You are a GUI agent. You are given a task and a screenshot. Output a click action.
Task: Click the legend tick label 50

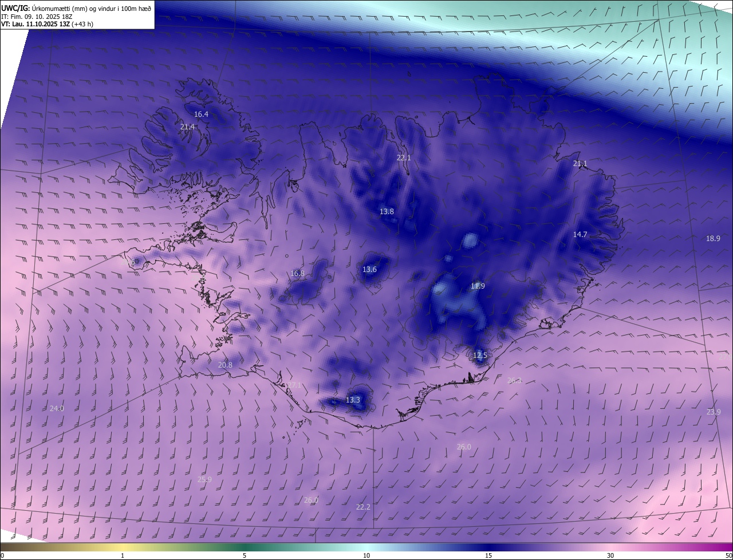(x=728, y=555)
